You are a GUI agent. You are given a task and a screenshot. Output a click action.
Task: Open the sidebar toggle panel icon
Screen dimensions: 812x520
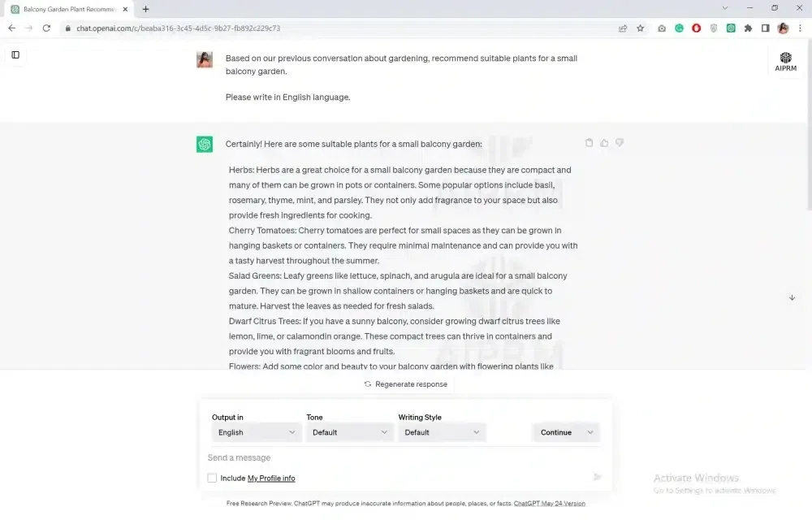15,55
